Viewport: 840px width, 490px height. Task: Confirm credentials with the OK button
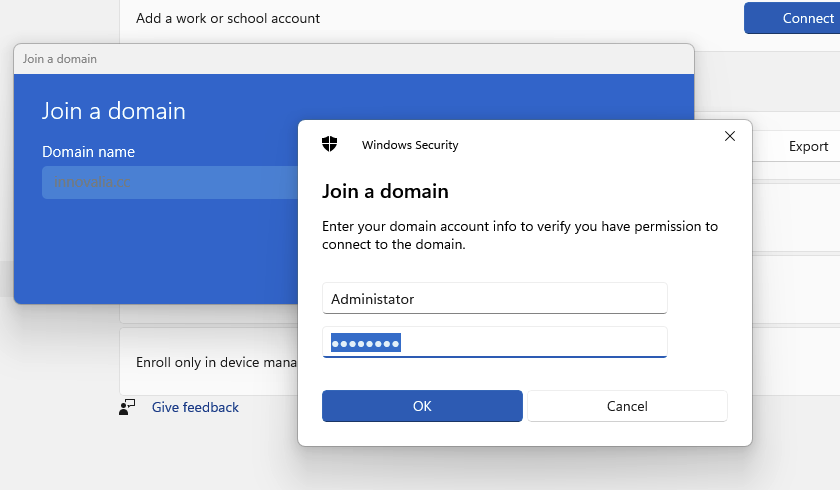point(422,406)
